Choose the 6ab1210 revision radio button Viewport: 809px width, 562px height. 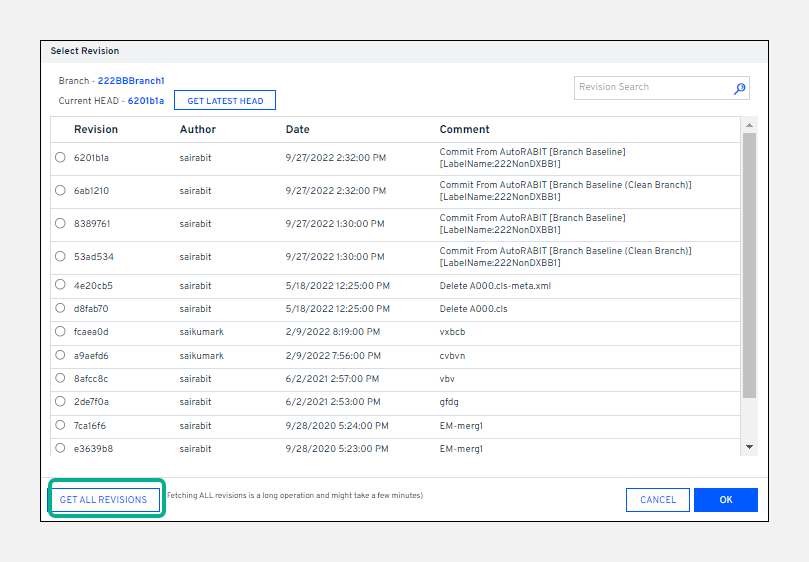[60, 190]
